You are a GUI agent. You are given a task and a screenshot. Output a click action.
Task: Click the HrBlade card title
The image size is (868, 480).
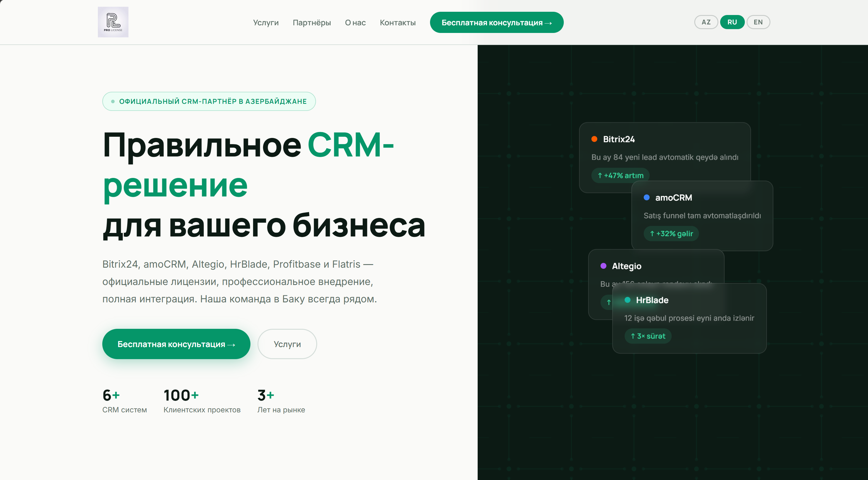(652, 300)
